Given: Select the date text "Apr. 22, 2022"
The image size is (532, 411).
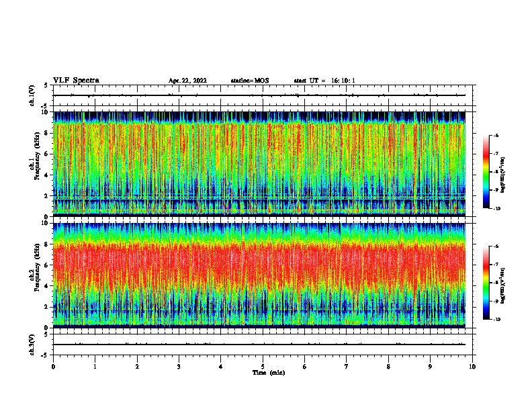Looking at the screenshot, I should [x=187, y=81].
